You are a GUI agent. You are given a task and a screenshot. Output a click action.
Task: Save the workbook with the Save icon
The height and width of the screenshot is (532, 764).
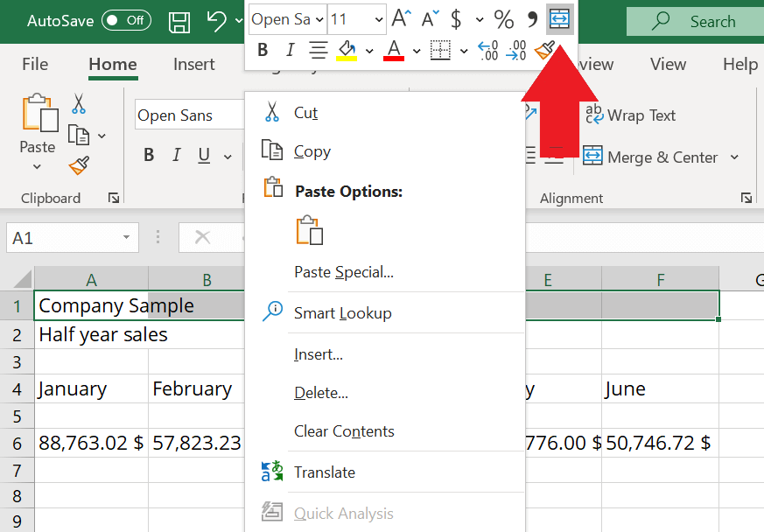coord(179,20)
